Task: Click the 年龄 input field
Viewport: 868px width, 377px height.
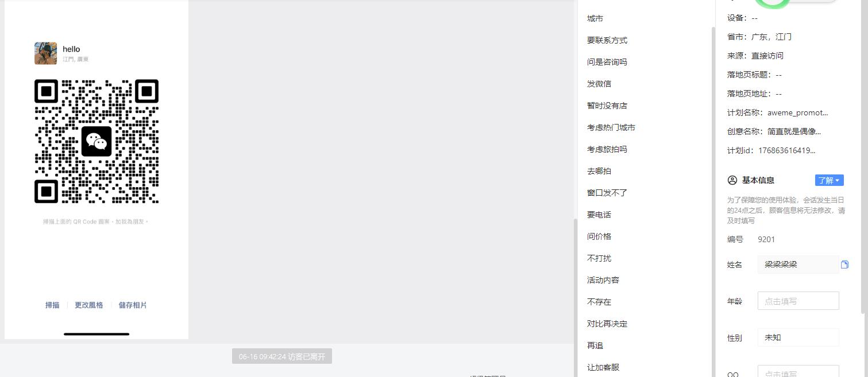Action: tap(798, 301)
